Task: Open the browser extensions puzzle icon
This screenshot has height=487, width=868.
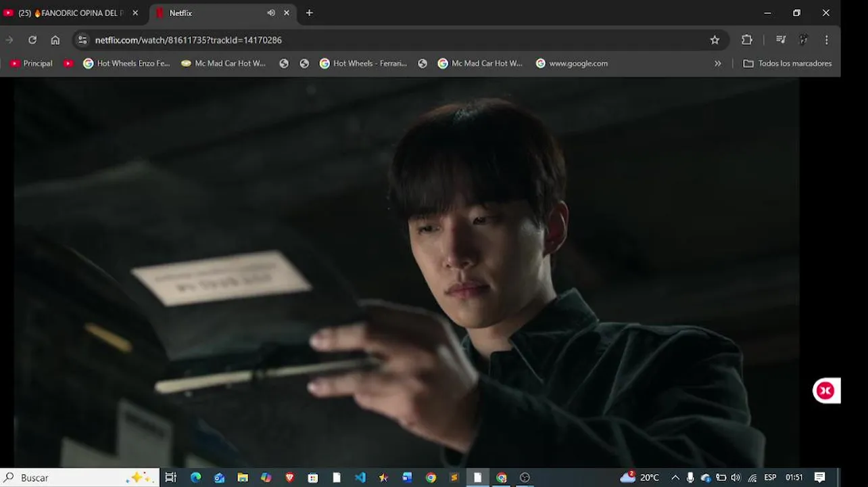Action: tap(747, 40)
